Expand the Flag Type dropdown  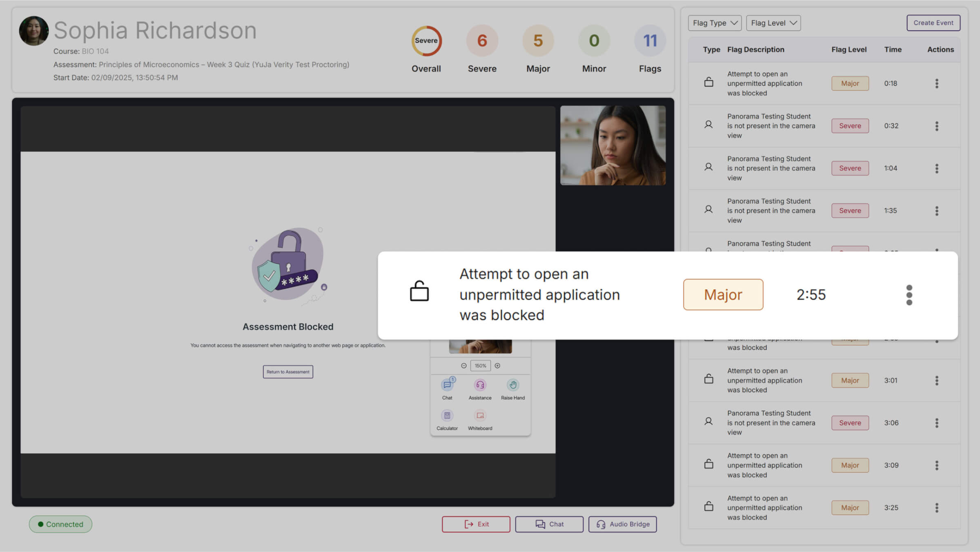(715, 23)
